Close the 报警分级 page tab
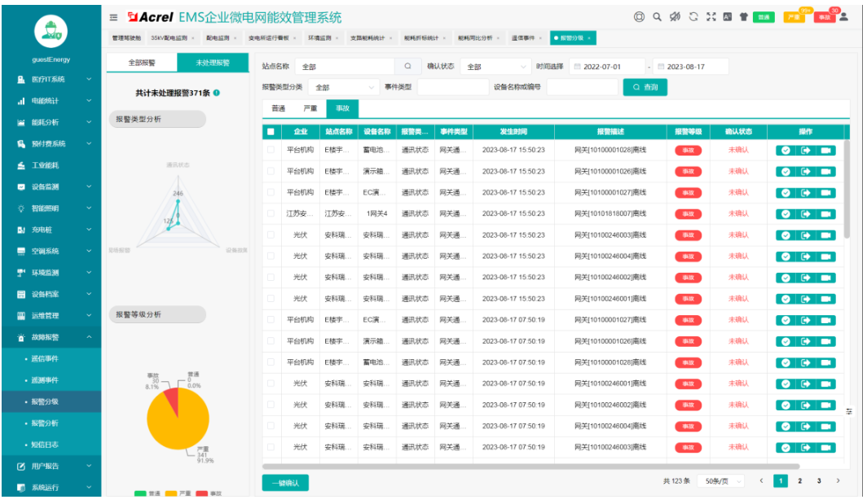The image size is (867, 504). 589,38
